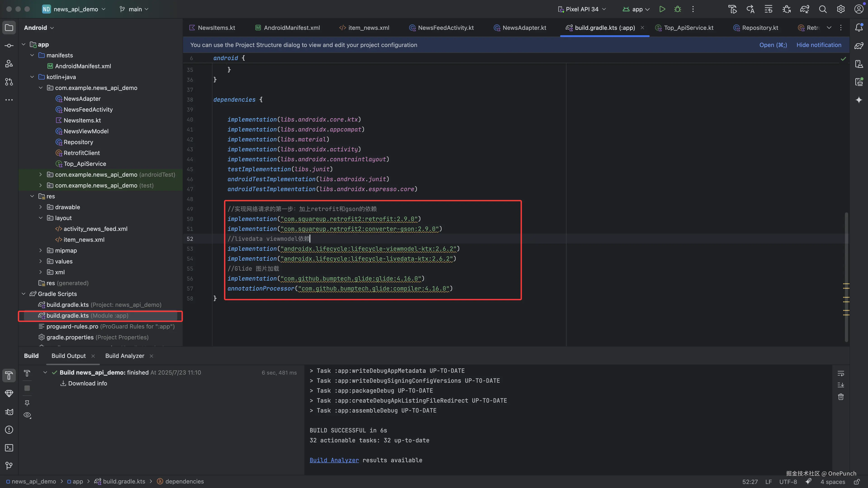Viewport: 868px width, 488px height.
Task: Toggle soft-wrap in build output
Action: pos(841,373)
